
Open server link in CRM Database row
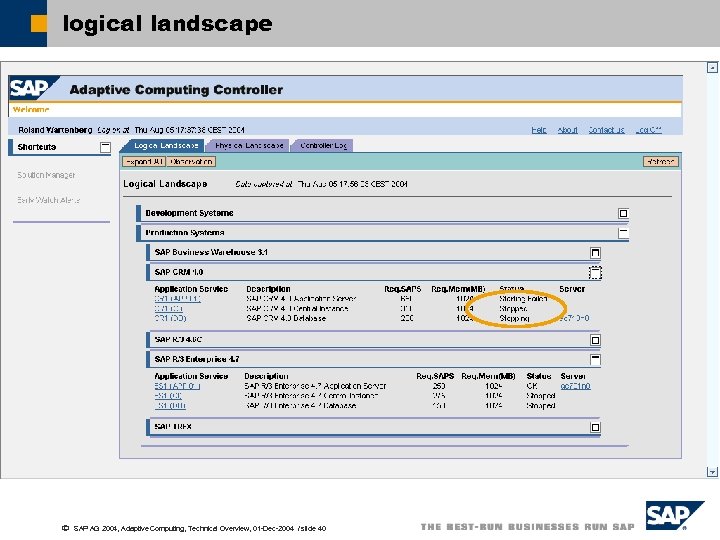(x=574, y=318)
